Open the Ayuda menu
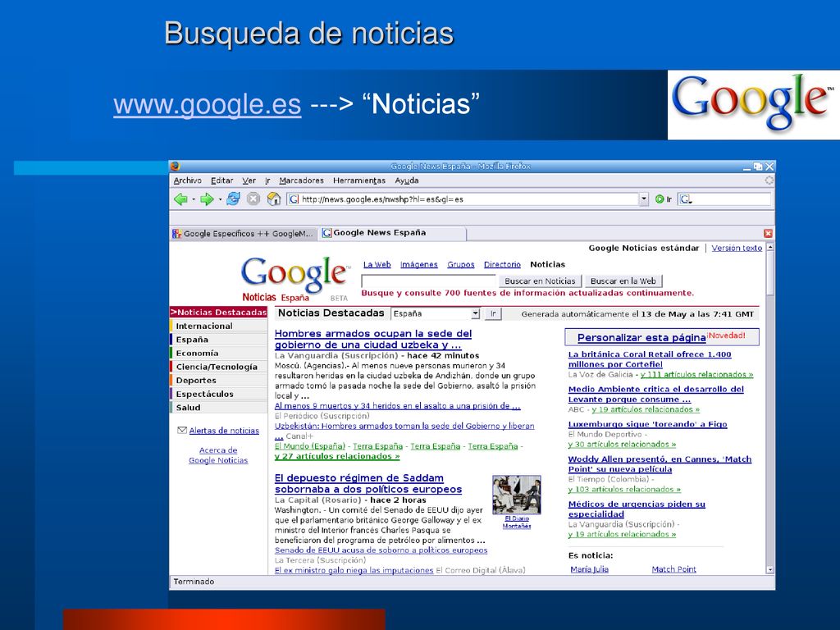Image resolution: width=840 pixels, height=630 pixels. point(407,180)
